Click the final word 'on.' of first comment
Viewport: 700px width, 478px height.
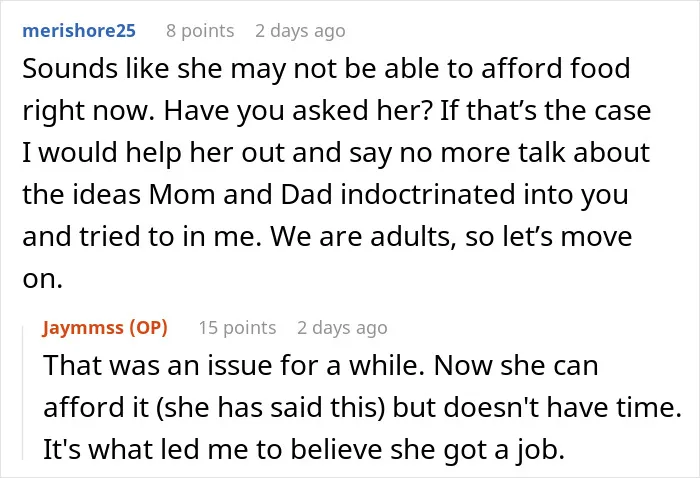coord(42,279)
